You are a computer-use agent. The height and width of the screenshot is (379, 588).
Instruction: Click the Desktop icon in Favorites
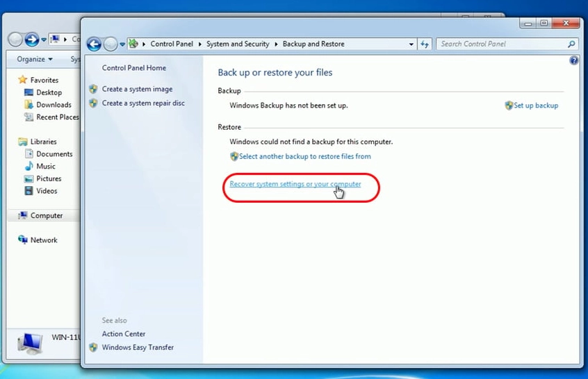pos(28,92)
